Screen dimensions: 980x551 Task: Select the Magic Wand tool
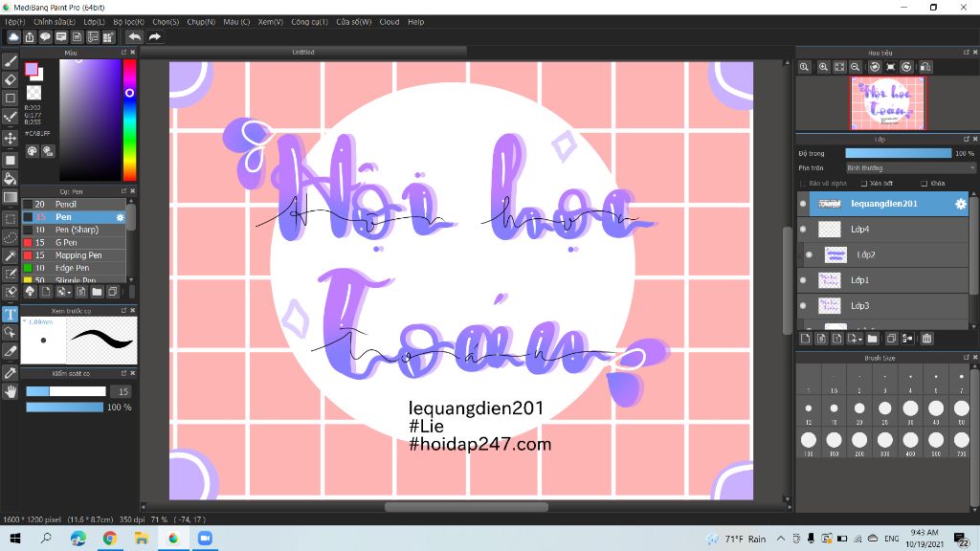10,255
